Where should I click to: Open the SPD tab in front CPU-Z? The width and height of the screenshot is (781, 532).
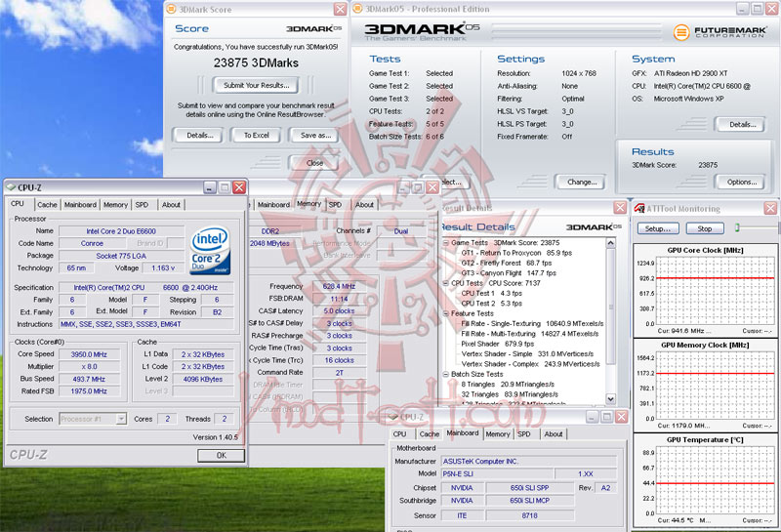[x=142, y=205]
